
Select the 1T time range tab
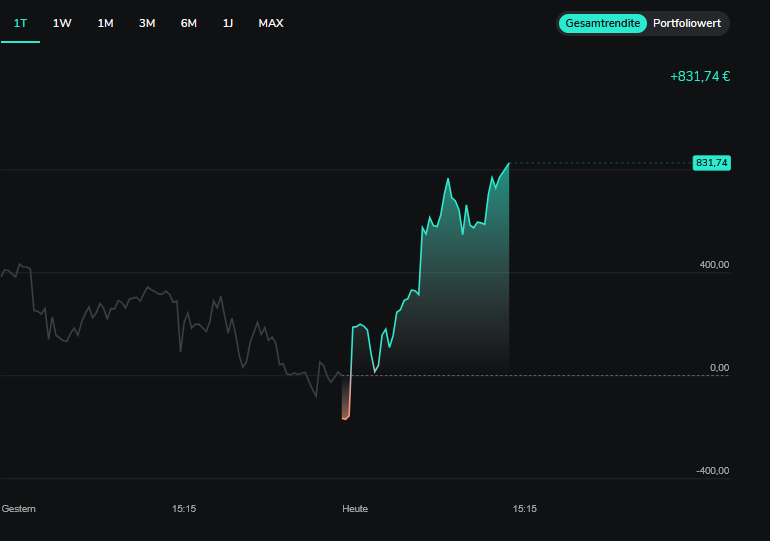pos(20,23)
